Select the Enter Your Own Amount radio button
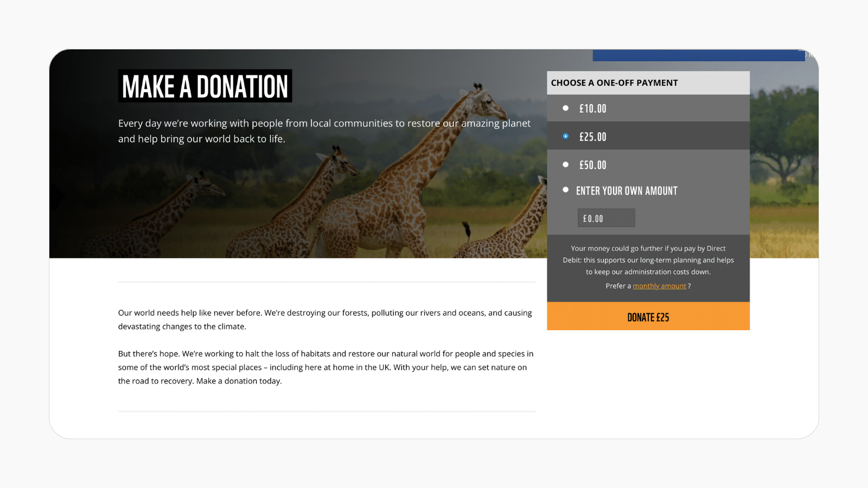Screen dimensions: 868x488 coord(565,190)
